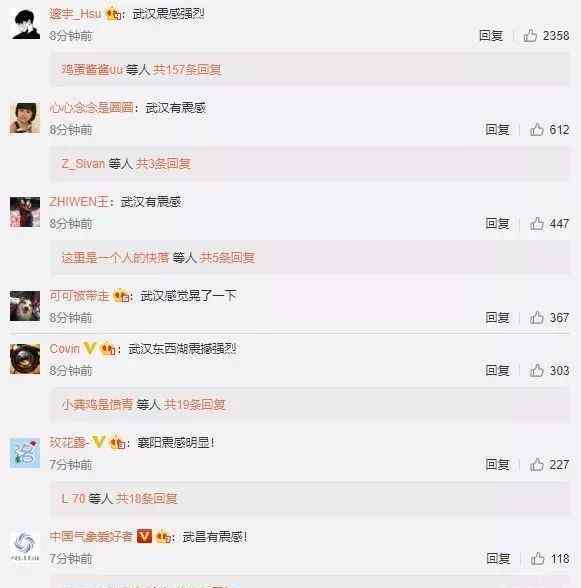Open 中国气象爱好者 username link

(91, 537)
